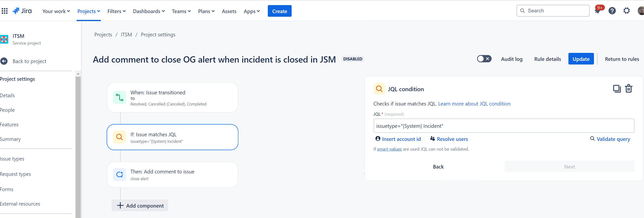
Task: Open the settings gear icon
Action: (x=627, y=11)
